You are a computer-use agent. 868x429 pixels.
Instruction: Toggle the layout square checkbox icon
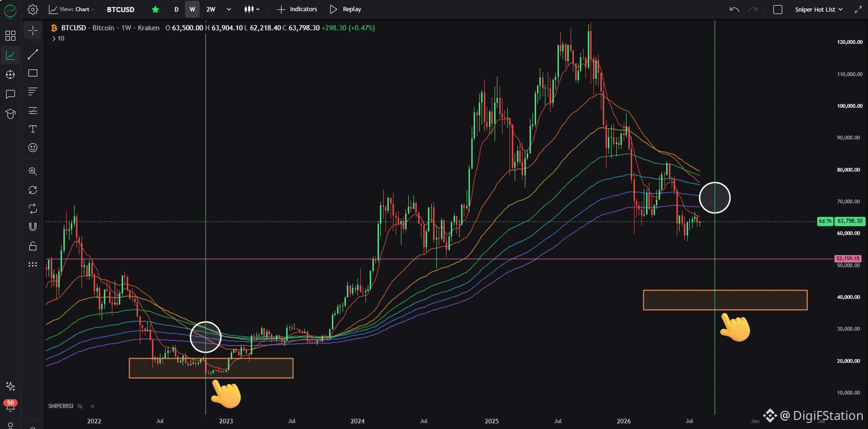[777, 9]
